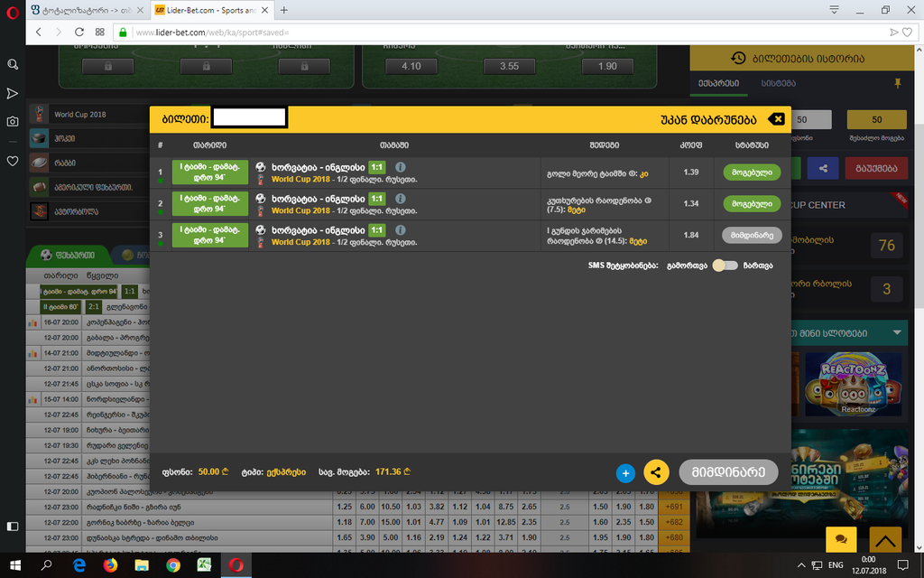Click yellow share button in ticket footer
The height and width of the screenshot is (578, 924).
656,472
